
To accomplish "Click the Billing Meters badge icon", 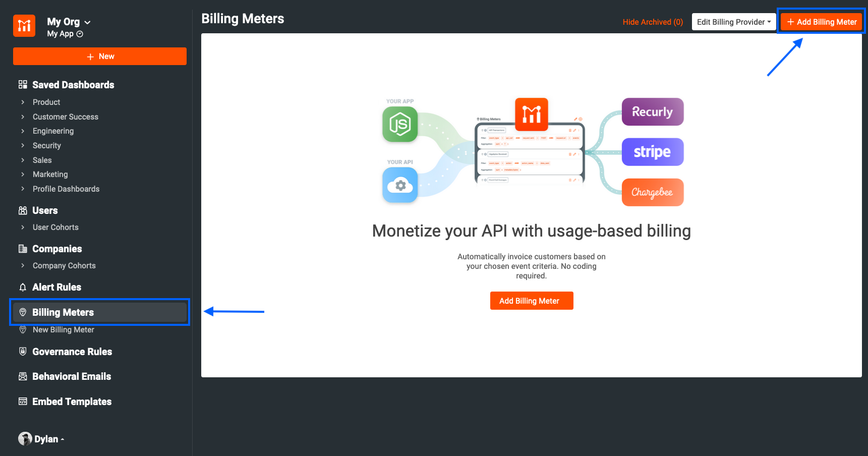I will [23, 312].
